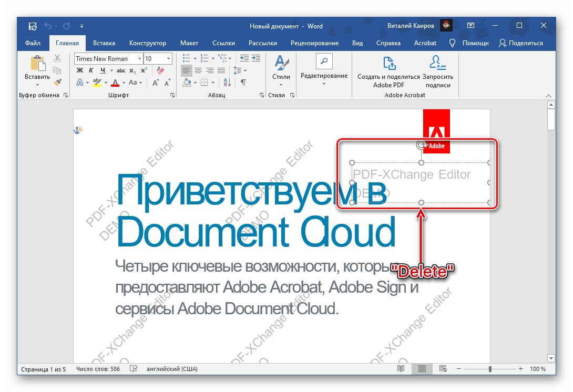
Task: Click the object anchor icon on page
Action: 78,130
